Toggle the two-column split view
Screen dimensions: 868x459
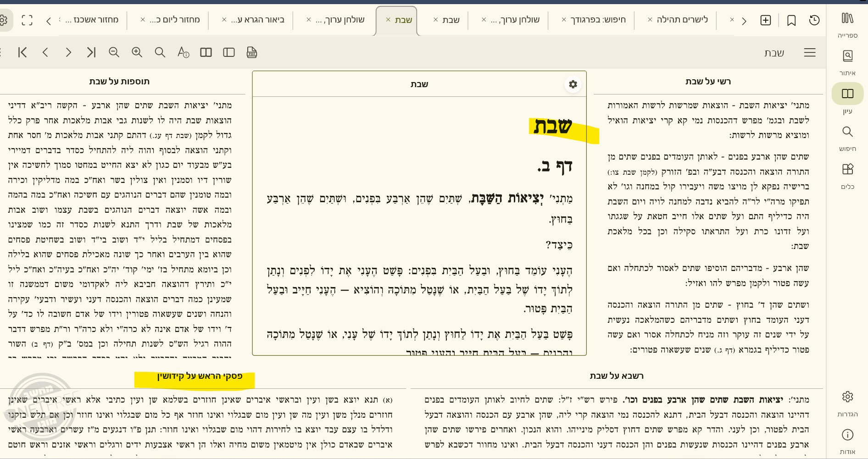[206, 52]
